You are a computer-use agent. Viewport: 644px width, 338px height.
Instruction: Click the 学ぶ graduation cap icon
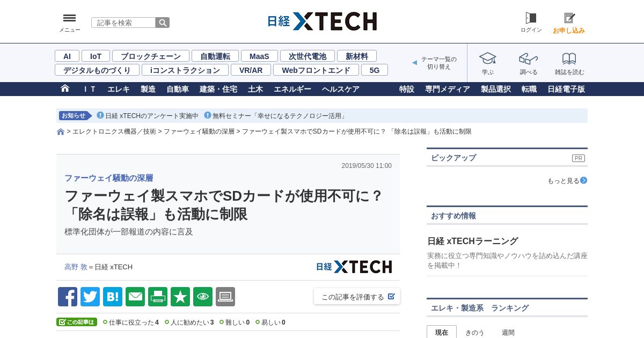click(488, 58)
